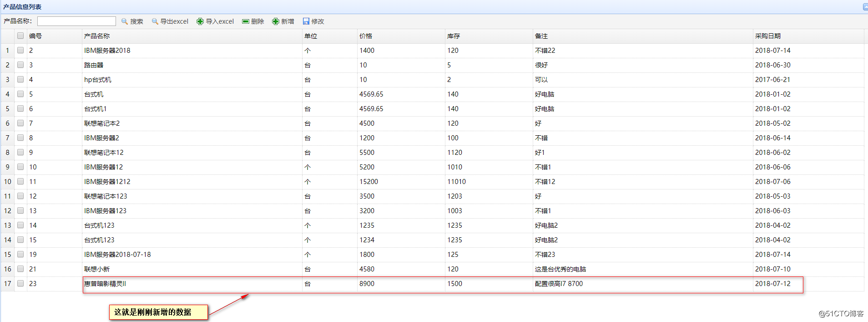Screen dimensions: 868x322
Task: Click product name 联想笔记本123
Action: point(106,196)
